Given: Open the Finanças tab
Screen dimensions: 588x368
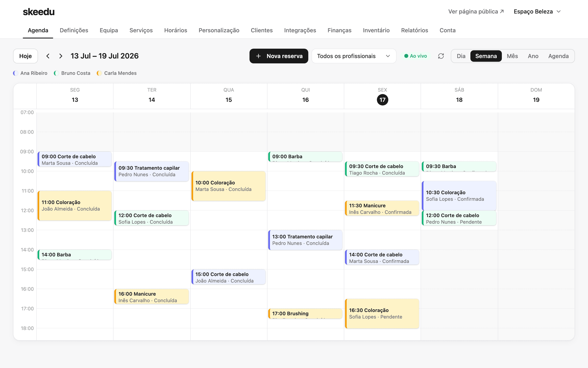Looking at the screenshot, I should pos(340,30).
